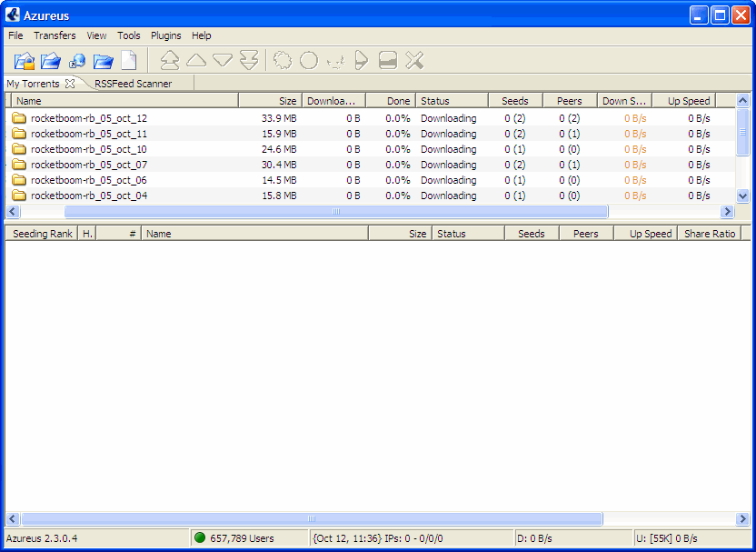Click left arrow of seeding pane horizontal scrollbar
756x552 pixels.
point(13,519)
